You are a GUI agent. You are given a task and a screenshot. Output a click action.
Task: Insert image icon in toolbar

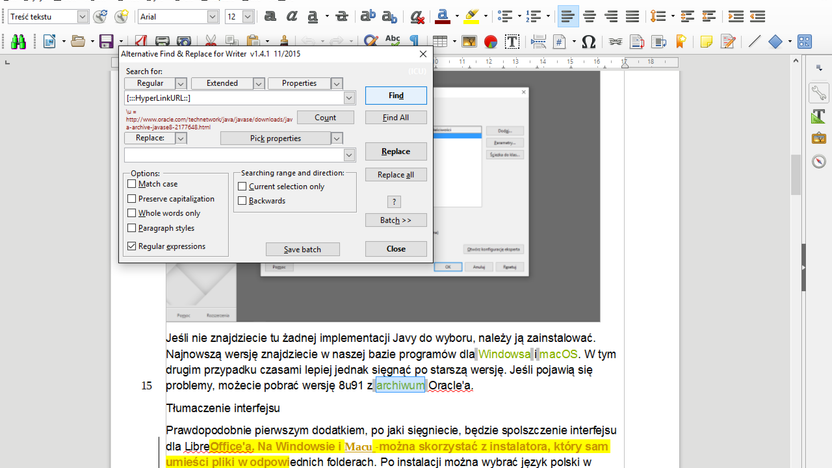click(x=469, y=41)
